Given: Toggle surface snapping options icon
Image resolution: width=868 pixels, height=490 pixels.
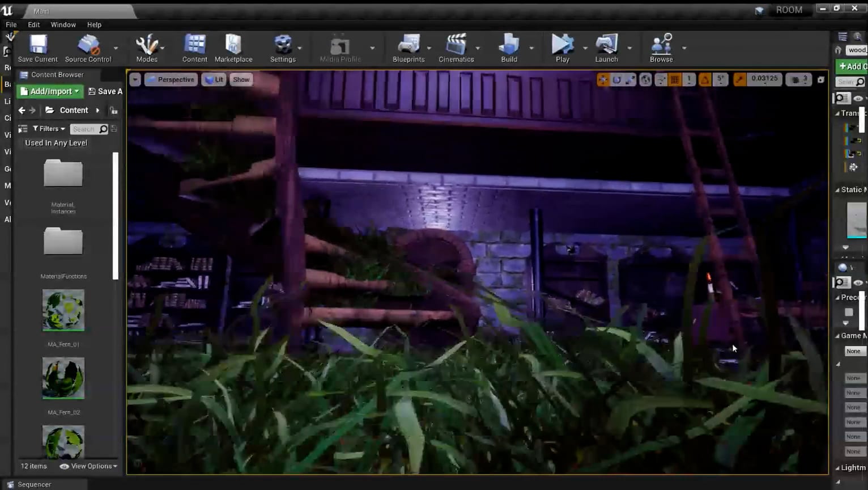Looking at the screenshot, I should 661,80.
